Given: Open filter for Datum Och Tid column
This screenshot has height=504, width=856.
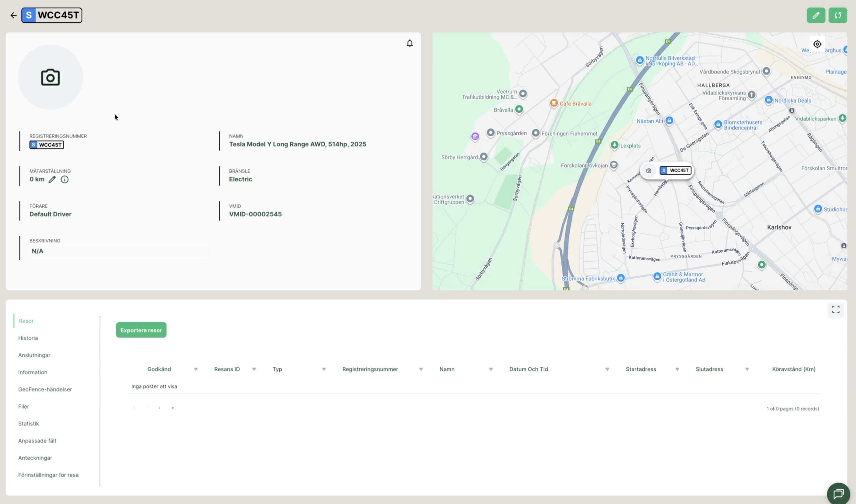Looking at the screenshot, I should pyautogui.click(x=607, y=369).
